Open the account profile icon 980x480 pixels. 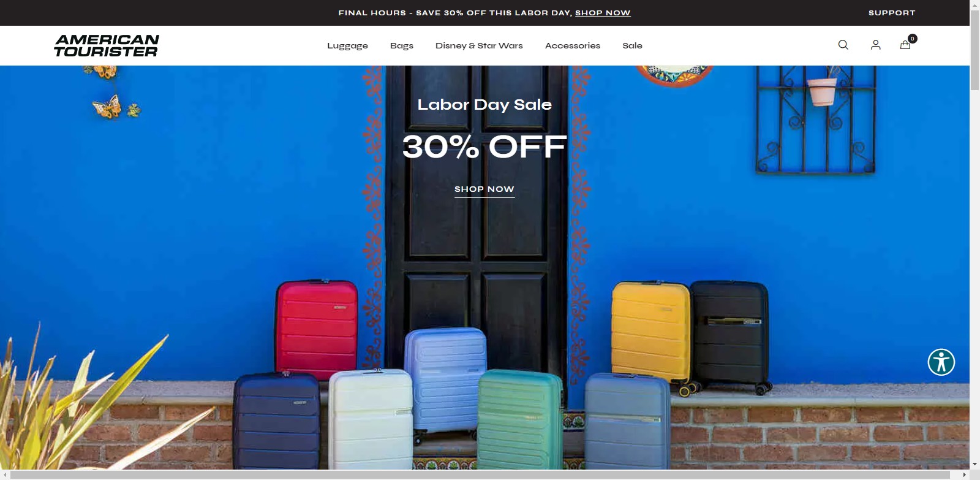876,45
